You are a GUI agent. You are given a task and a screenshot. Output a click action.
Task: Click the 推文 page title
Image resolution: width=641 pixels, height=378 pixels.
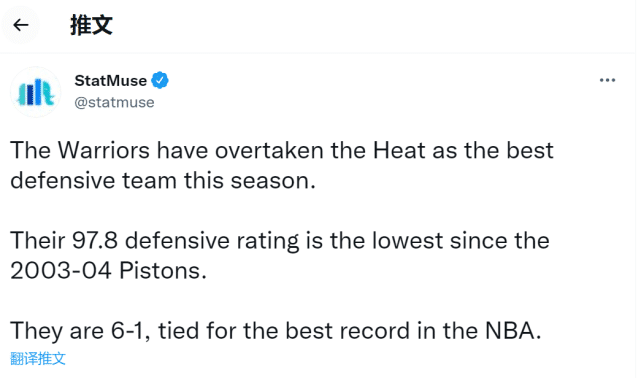(91, 25)
